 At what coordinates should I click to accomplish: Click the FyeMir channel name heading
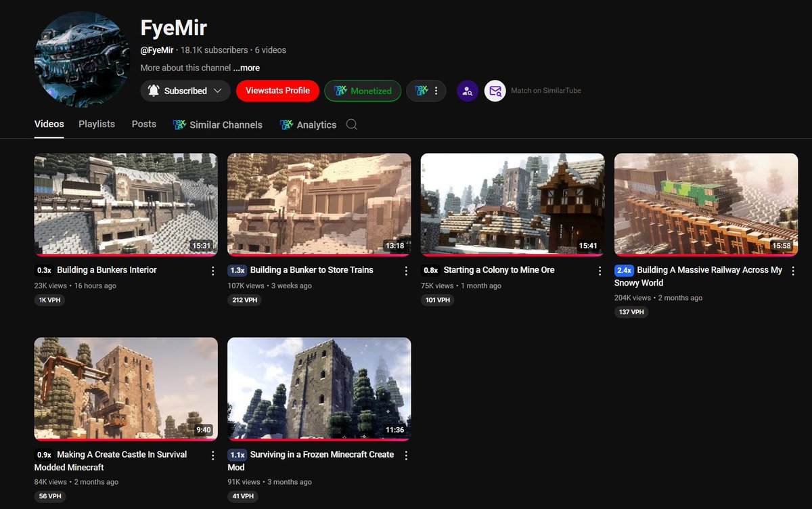[x=174, y=28]
